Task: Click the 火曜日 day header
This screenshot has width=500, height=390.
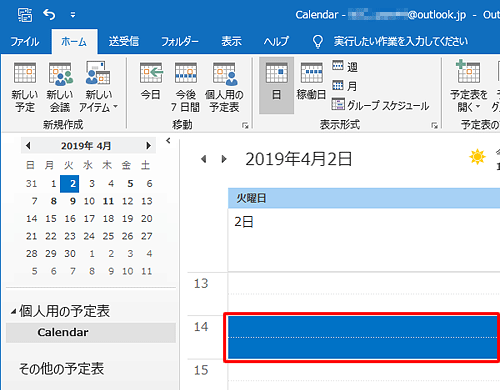Action: pyautogui.click(x=364, y=198)
